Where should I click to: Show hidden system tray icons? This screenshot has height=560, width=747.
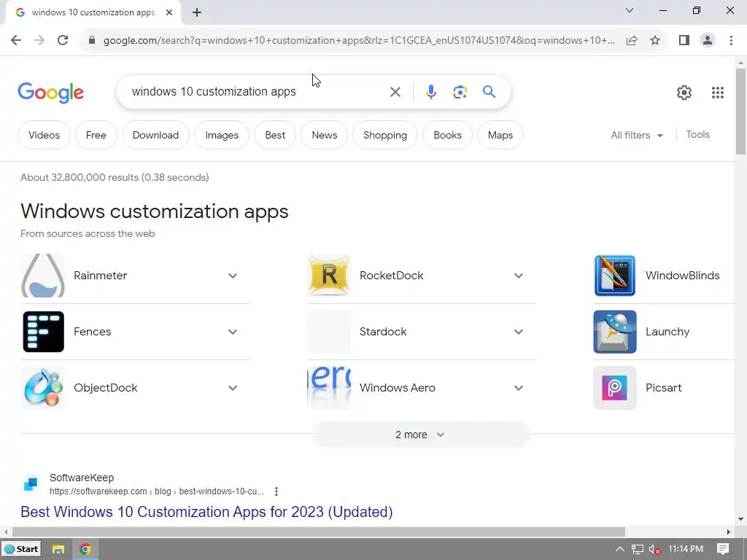pos(620,549)
